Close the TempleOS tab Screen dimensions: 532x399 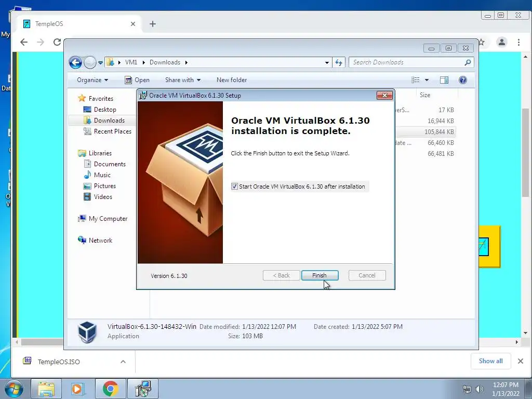point(132,24)
